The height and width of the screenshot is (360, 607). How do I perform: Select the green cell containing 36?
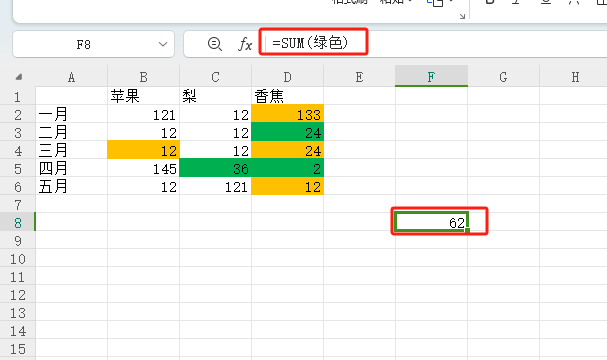coord(215,168)
